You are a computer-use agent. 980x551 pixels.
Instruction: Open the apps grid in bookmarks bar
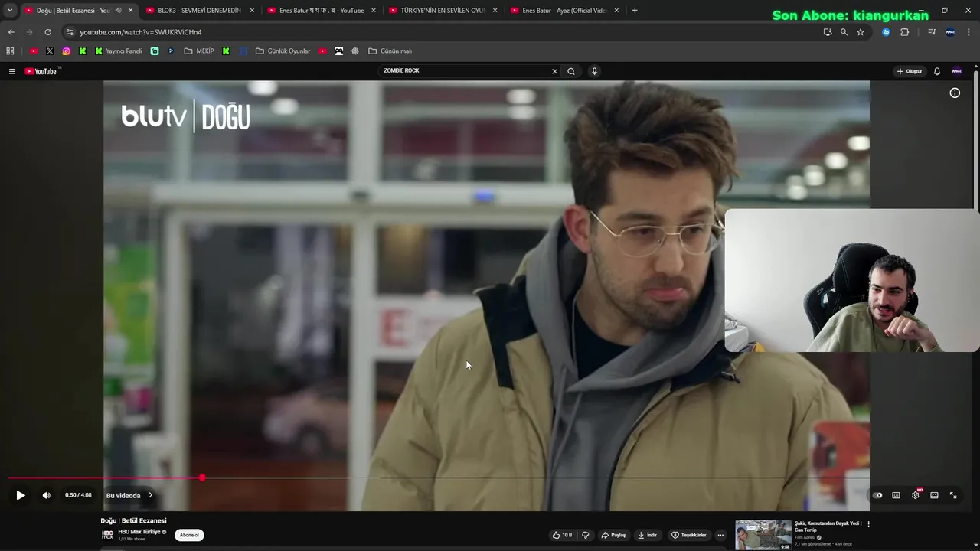(x=10, y=51)
